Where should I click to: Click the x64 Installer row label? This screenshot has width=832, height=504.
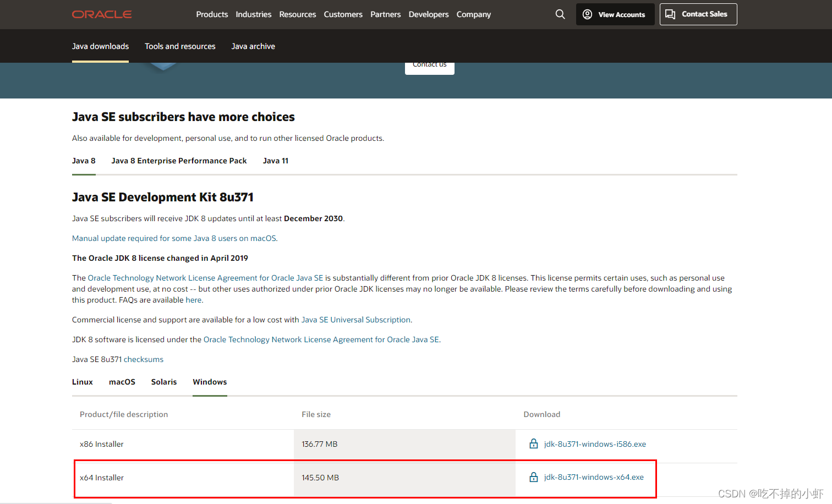pos(102,478)
